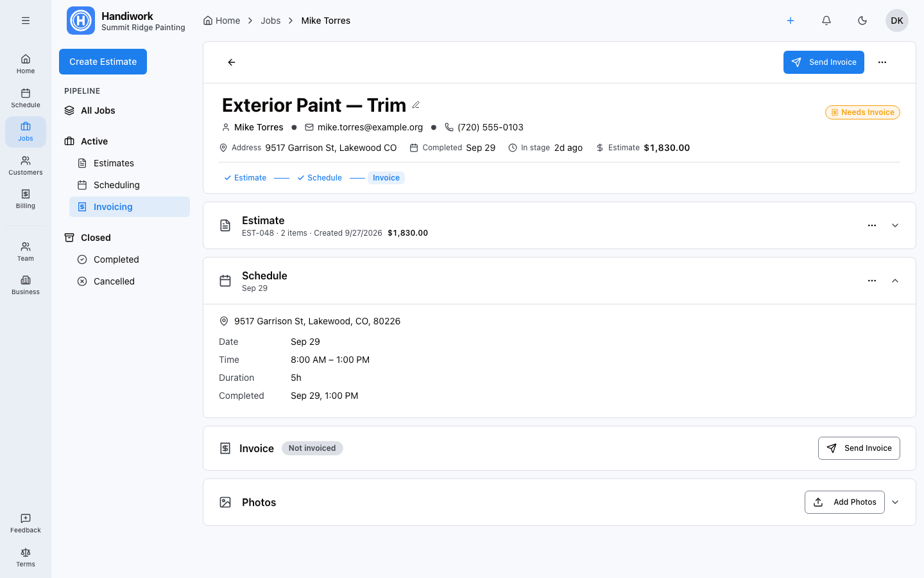Open Business in the left rail
This screenshot has width=924, height=578.
pos(26,285)
